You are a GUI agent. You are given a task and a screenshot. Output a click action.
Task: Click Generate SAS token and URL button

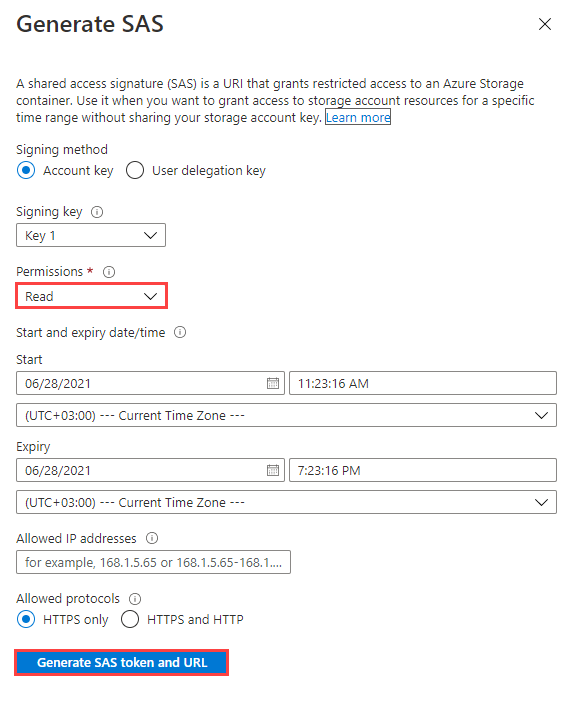pyautogui.click(x=121, y=662)
